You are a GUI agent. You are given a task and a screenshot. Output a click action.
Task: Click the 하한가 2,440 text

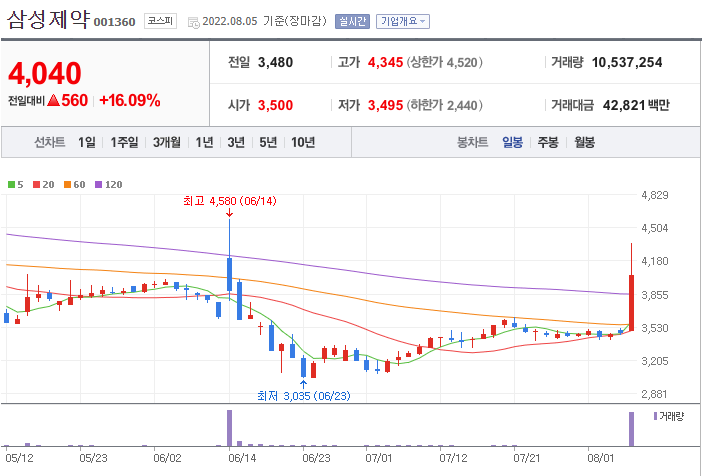tap(445, 105)
